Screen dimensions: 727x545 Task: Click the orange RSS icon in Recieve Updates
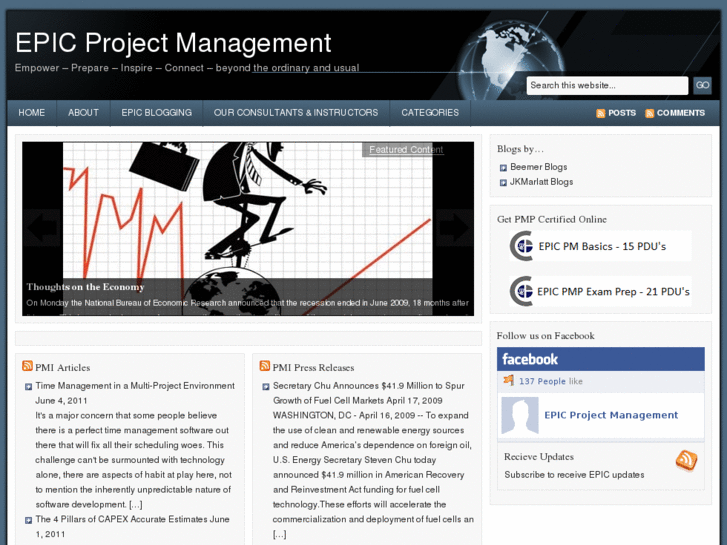(686, 461)
